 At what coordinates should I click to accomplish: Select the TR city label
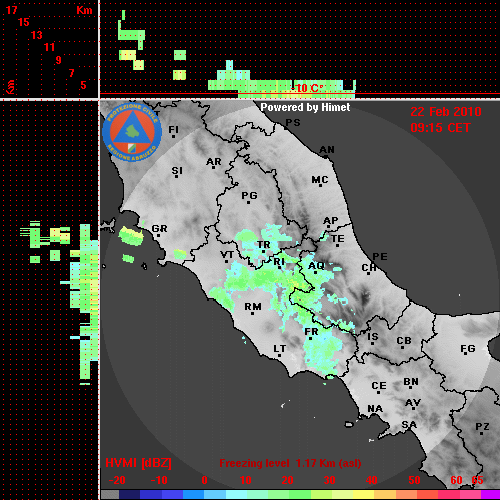tap(264, 245)
